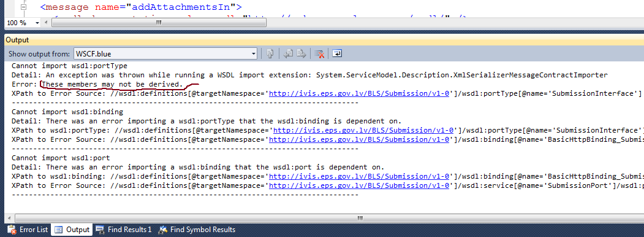Open the Find Symbol Results tab
This screenshot has width=644, height=237.
(197, 230)
